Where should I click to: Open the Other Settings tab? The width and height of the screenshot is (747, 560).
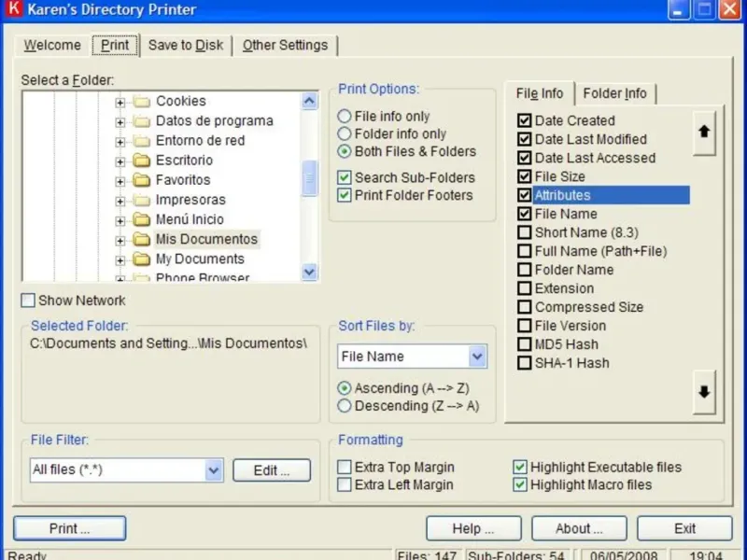pos(286,45)
